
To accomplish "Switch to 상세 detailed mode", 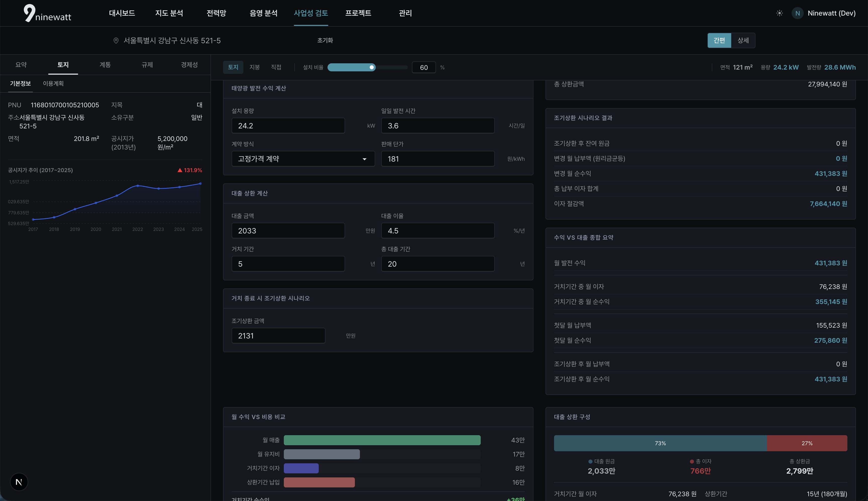I will (743, 40).
